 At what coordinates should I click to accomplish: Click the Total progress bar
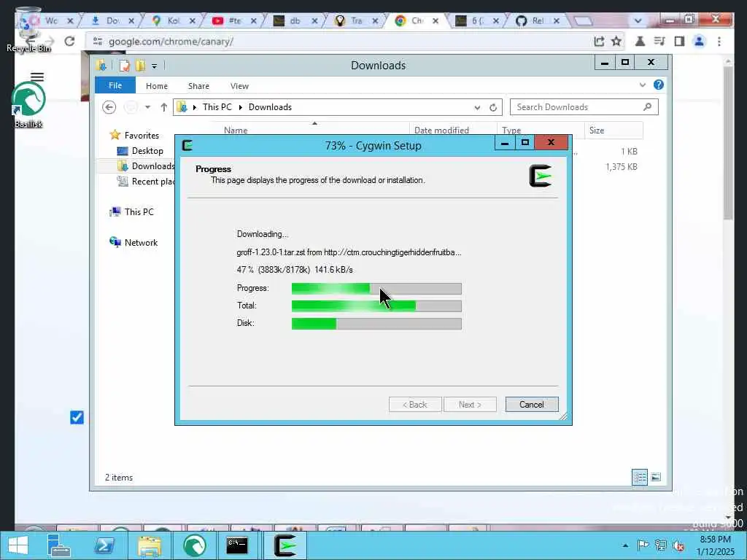click(x=376, y=306)
